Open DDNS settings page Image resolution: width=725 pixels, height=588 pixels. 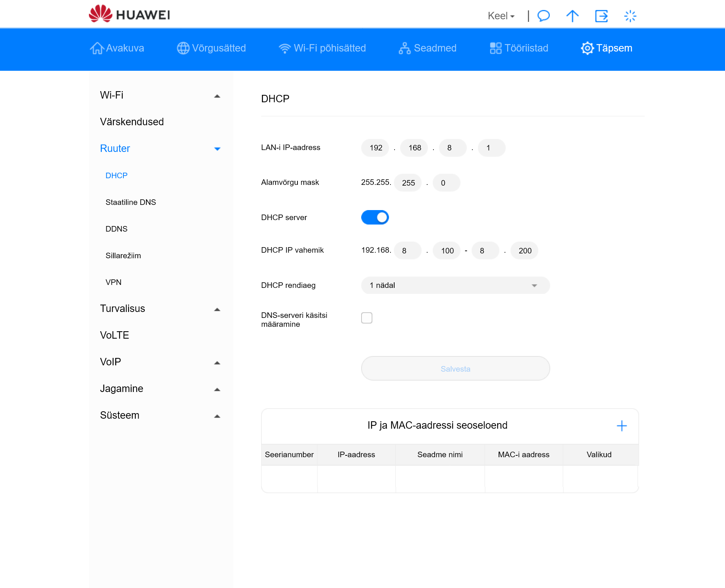click(x=116, y=229)
